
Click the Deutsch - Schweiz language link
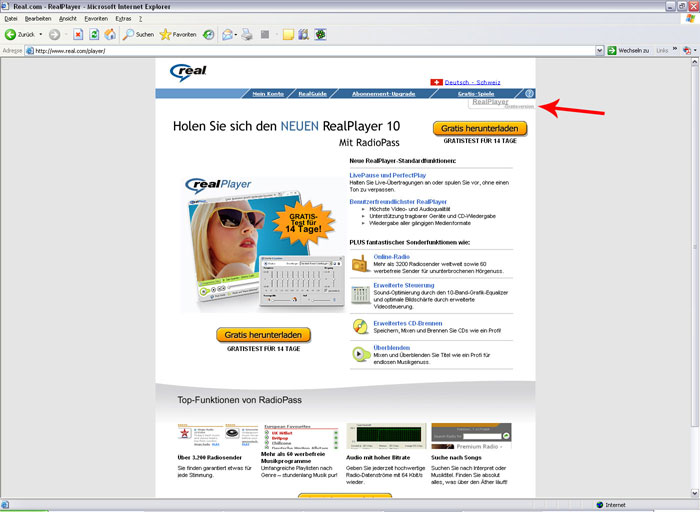[x=472, y=82]
